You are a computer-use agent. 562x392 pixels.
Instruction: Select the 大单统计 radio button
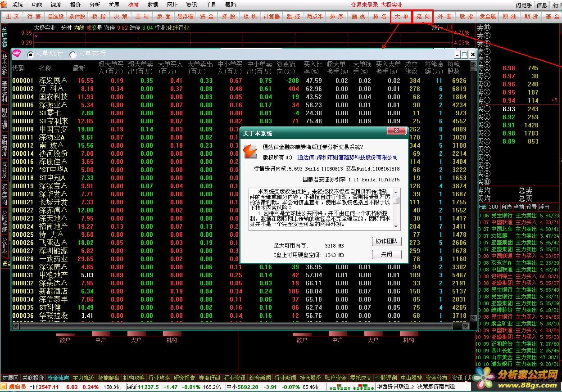click(x=31, y=54)
